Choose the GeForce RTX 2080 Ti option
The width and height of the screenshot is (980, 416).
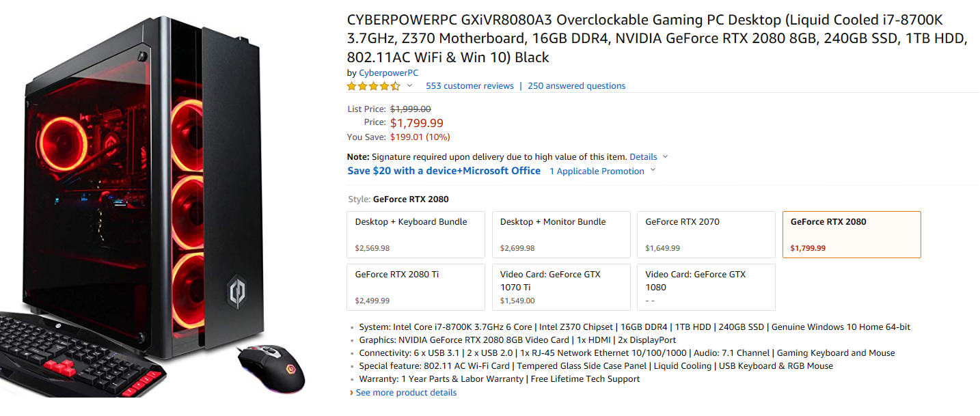tap(416, 287)
